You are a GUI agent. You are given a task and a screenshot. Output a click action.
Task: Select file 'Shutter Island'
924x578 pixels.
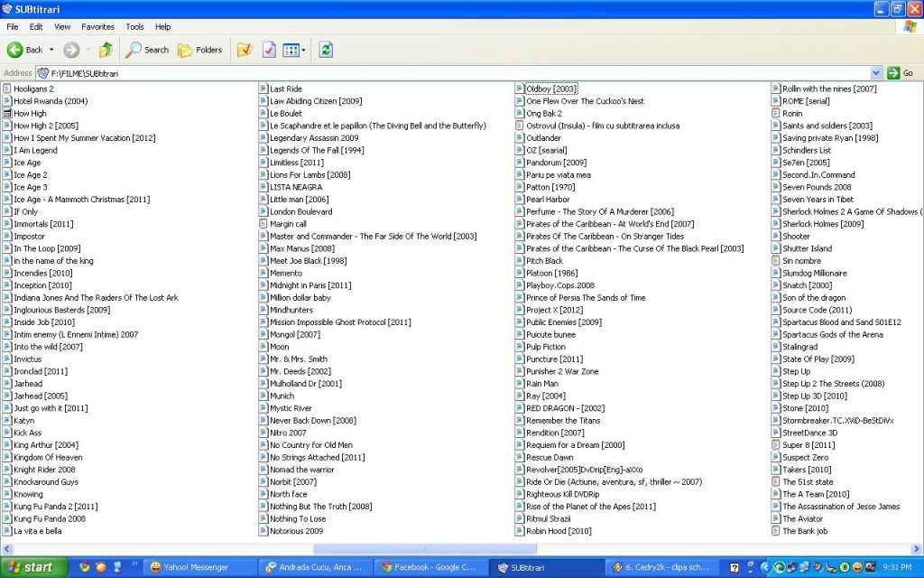click(x=807, y=248)
